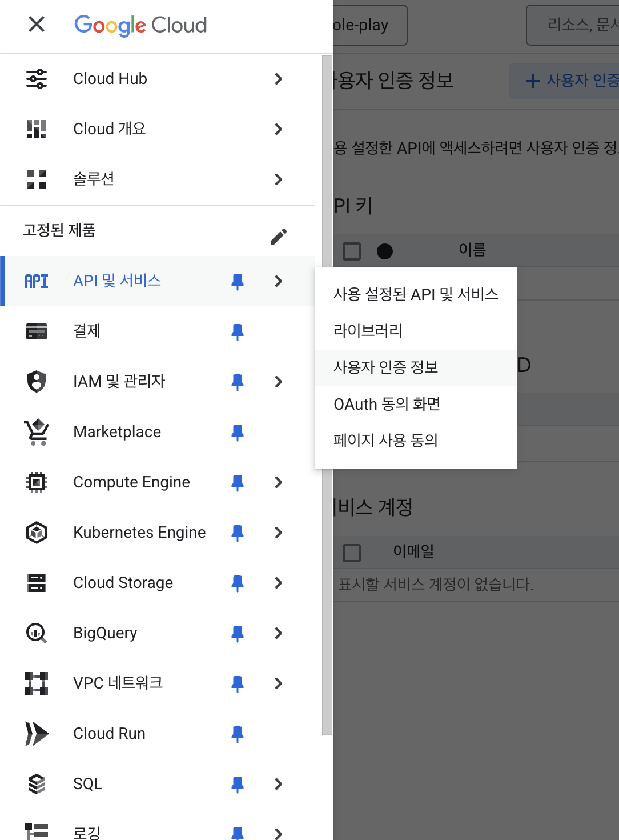The height and width of the screenshot is (840, 619).
Task: Unpin Kubernetes Engine from pinned products
Action: tap(238, 533)
